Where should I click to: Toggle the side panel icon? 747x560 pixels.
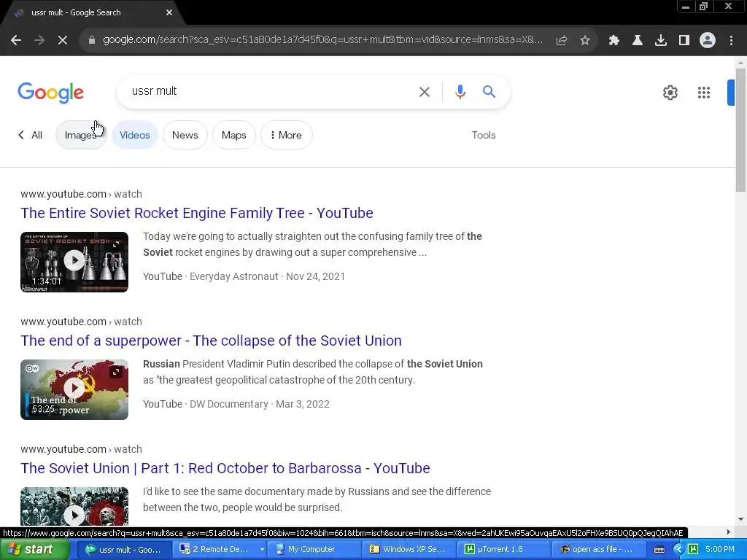coord(684,41)
